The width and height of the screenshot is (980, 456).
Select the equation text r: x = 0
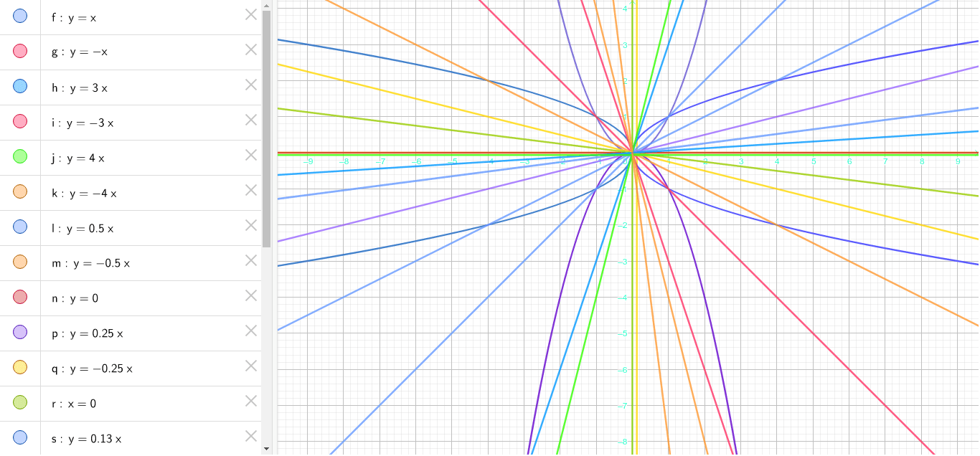74,404
